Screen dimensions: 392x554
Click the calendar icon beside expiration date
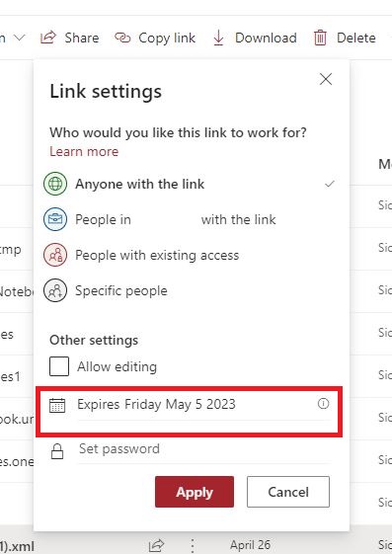[x=57, y=405]
